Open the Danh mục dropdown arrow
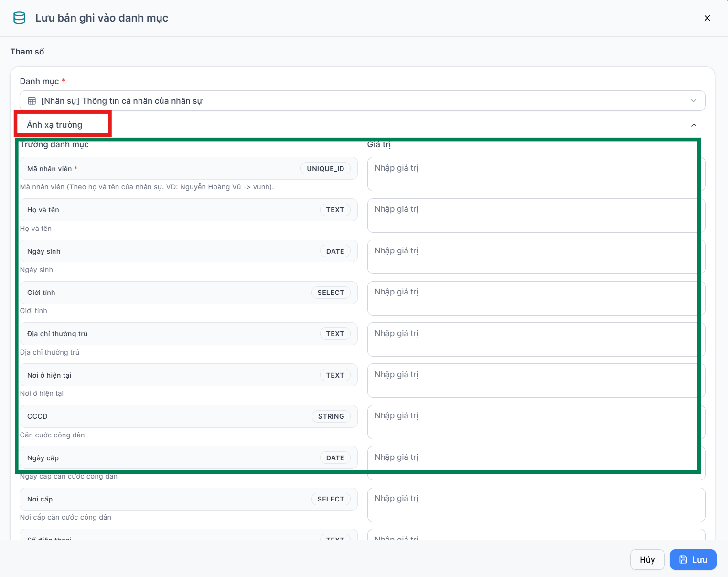The image size is (728, 577). coord(694,101)
